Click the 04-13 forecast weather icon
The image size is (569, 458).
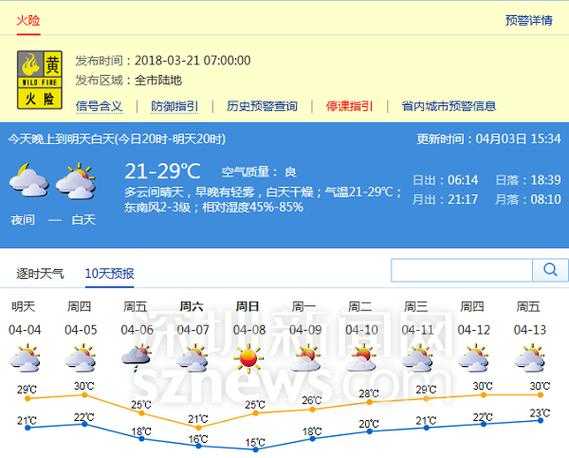(530, 359)
